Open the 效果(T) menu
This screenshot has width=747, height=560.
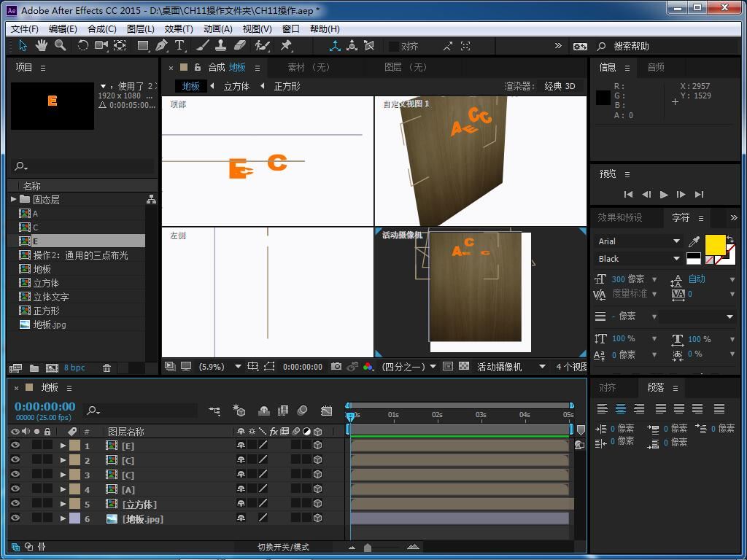(179, 28)
